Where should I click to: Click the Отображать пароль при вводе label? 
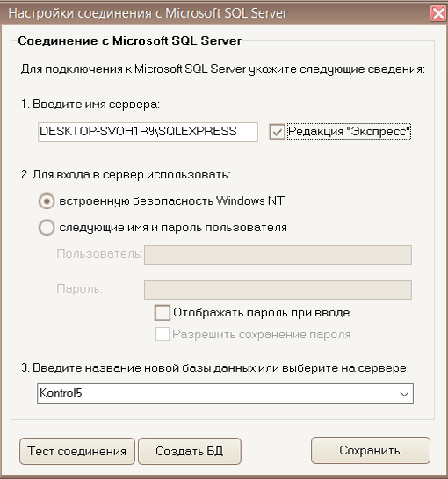coord(262,313)
